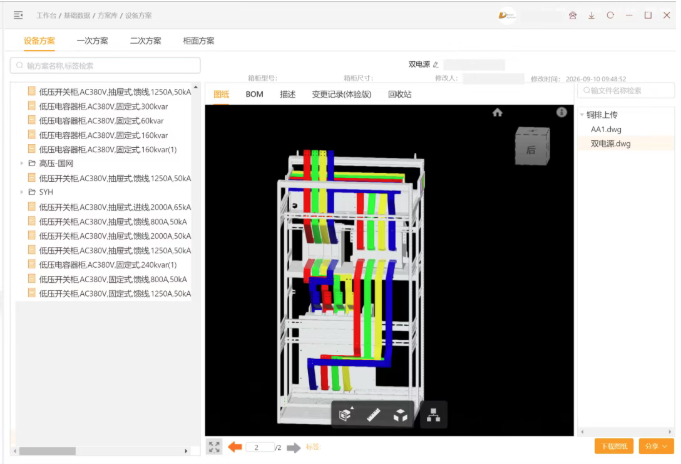Viewport: 681px width, 464px height.
Task: Collapse the 铜排上传 group arrow
Action: (x=582, y=115)
